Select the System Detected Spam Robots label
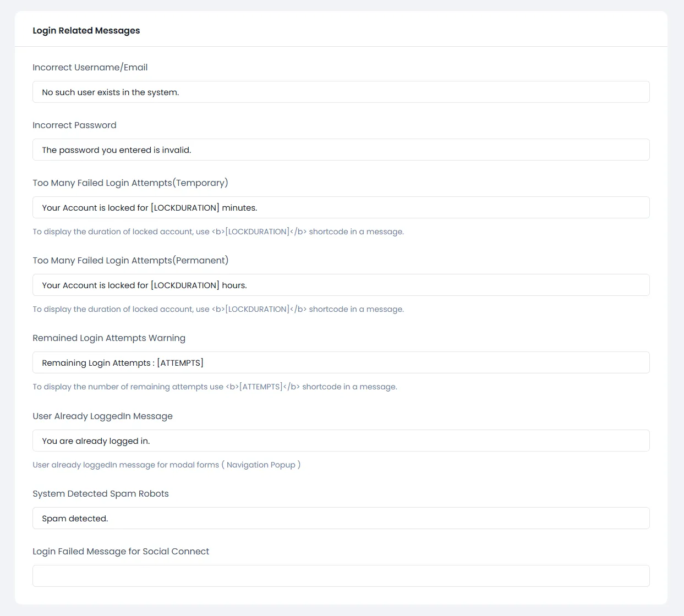The image size is (684, 616). coord(101,493)
